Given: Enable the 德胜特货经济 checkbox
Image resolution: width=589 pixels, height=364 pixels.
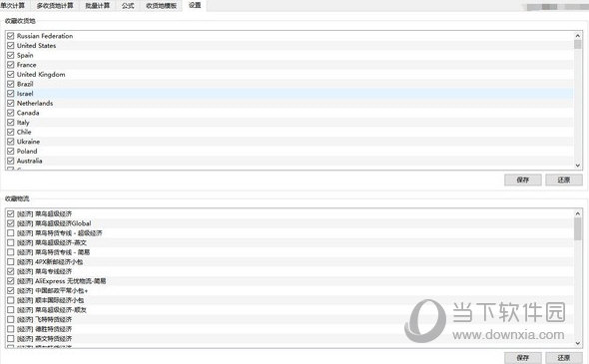Looking at the screenshot, I should pos(11,329).
